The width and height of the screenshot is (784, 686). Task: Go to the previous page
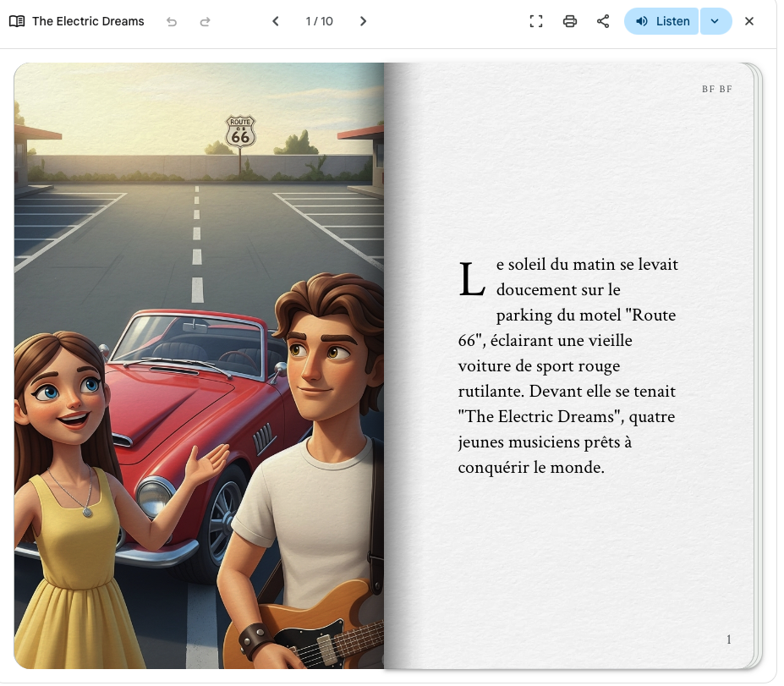(276, 21)
